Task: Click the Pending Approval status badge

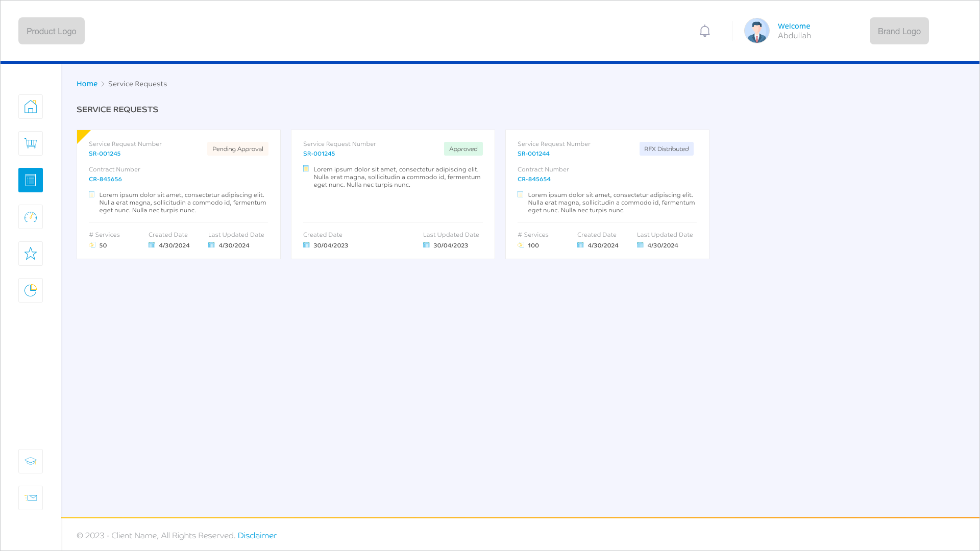Action: (238, 149)
